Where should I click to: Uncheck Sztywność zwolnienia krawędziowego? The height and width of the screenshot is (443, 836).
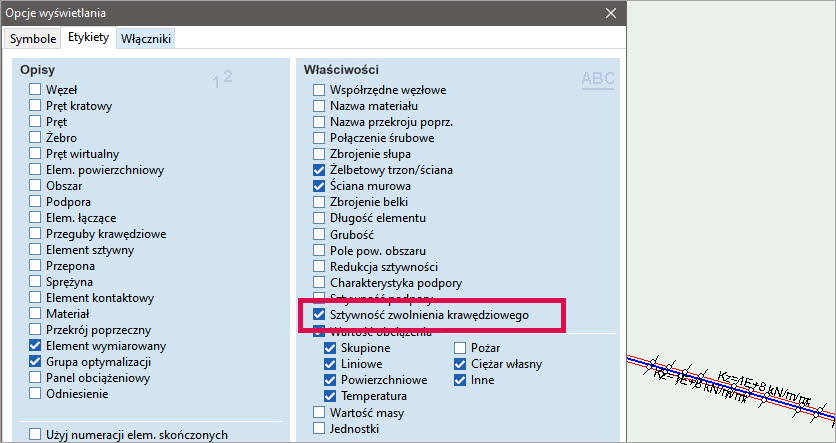point(320,315)
